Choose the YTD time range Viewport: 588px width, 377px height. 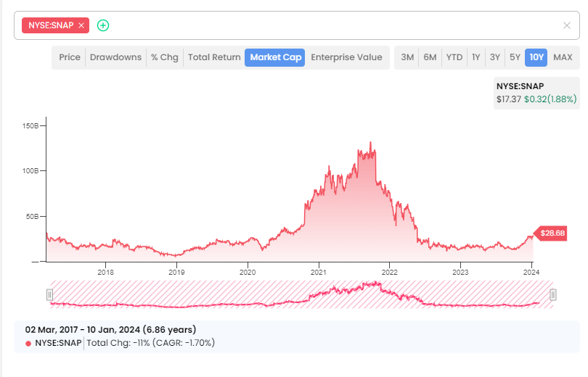(x=454, y=57)
